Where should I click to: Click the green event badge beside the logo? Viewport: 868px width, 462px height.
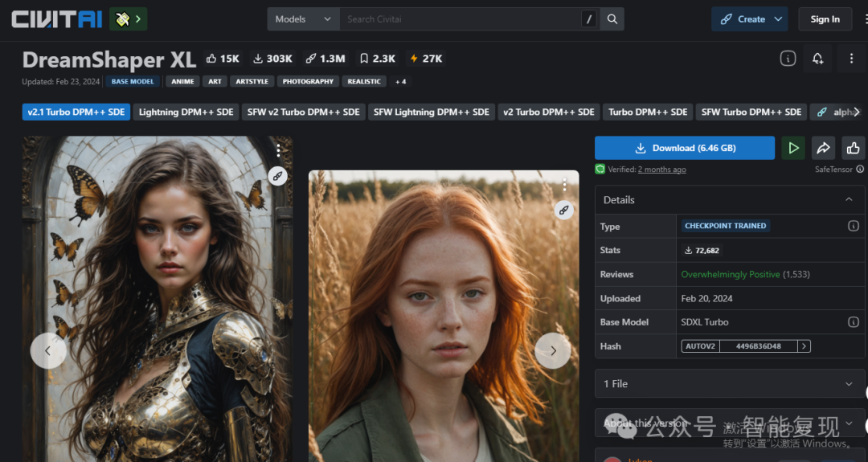coord(129,19)
